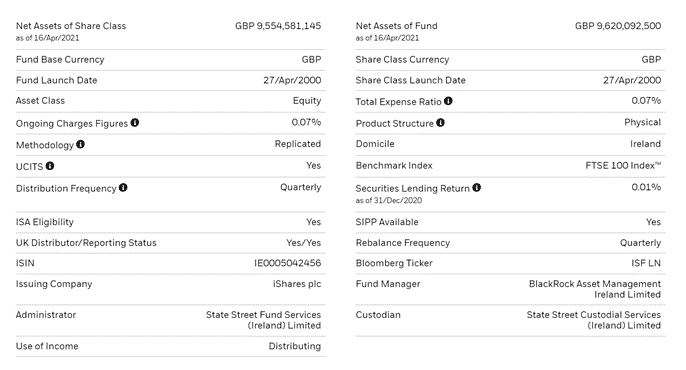This screenshot has height=370, width=686.
Task: Click the FTSE 100 Index benchmark value
Action: coord(623,165)
